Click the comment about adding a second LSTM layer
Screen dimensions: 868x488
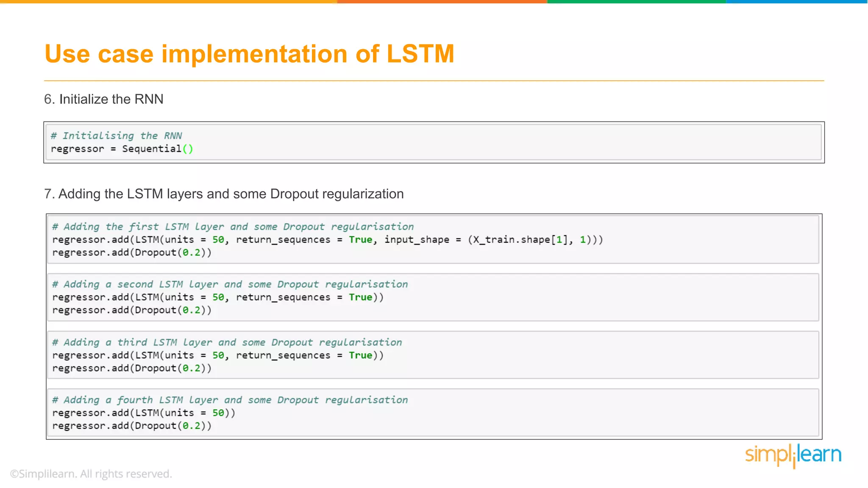click(x=230, y=284)
